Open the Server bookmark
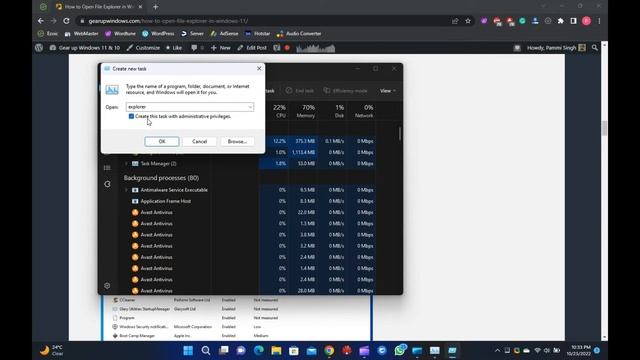 coord(192,34)
